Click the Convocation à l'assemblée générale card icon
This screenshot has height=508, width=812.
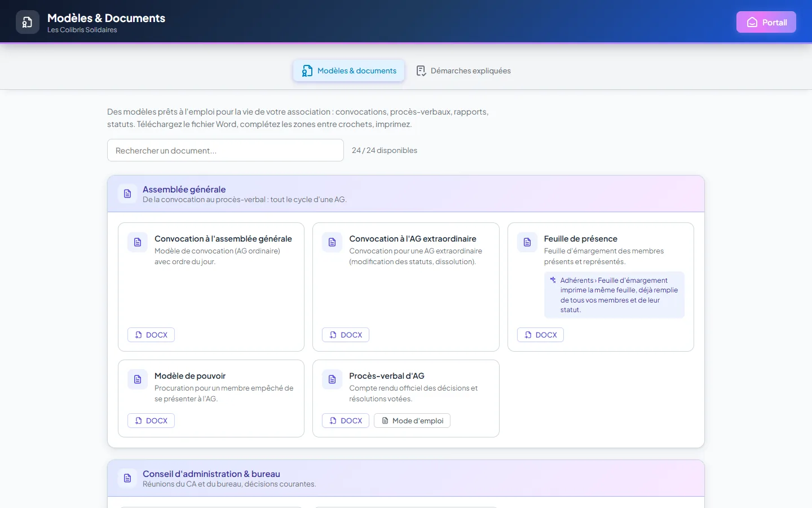point(138,242)
